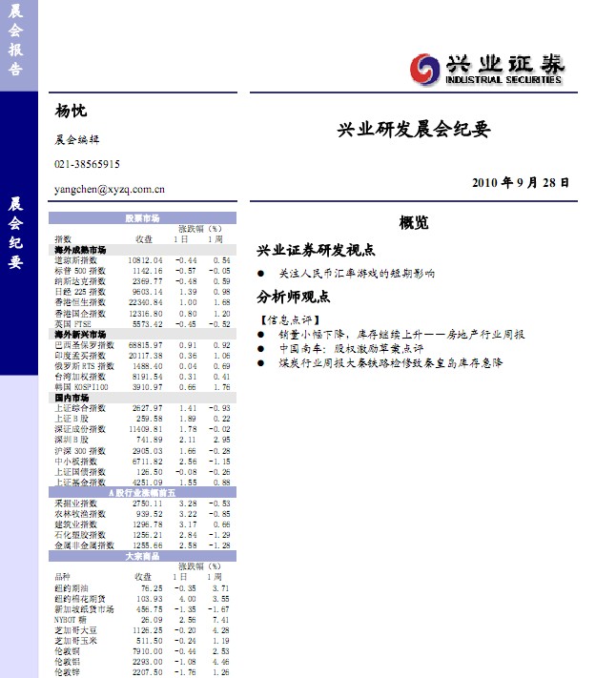Select the phone number 021-38565915

pos(87,164)
